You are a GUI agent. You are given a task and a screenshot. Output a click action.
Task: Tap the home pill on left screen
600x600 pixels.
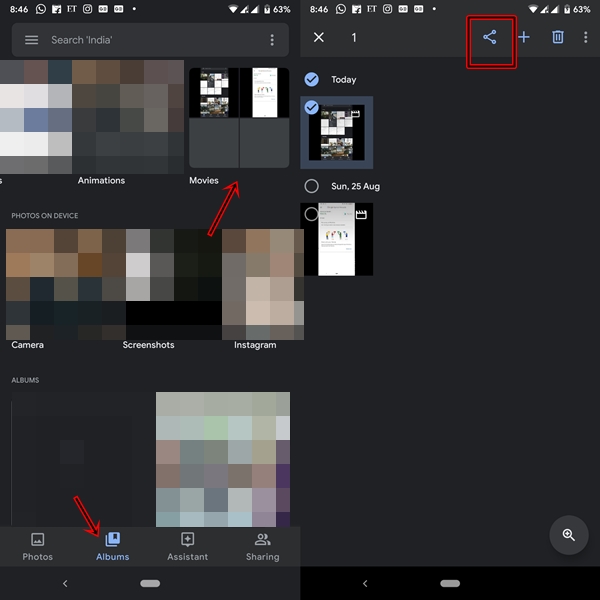[x=150, y=583]
